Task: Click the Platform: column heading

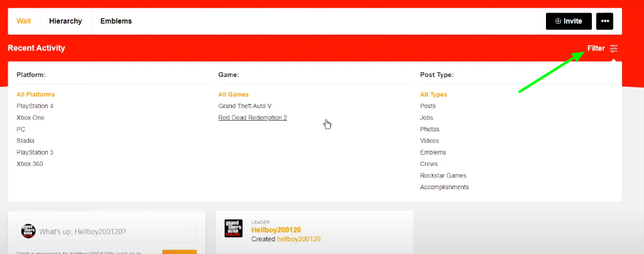Action: tap(31, 75)
